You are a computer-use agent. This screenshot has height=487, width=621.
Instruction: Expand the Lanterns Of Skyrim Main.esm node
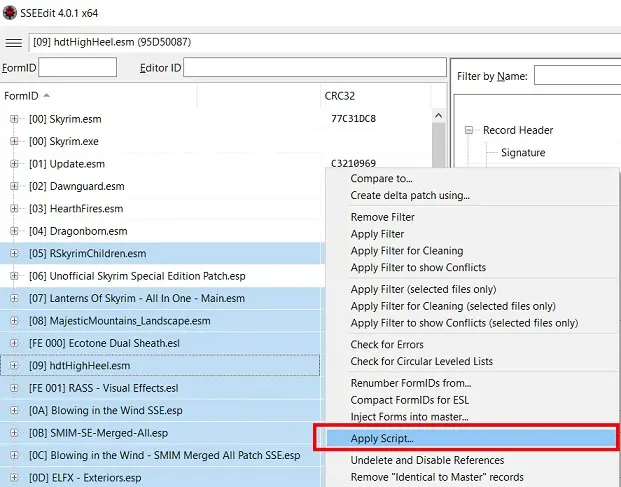coord(14,298)
